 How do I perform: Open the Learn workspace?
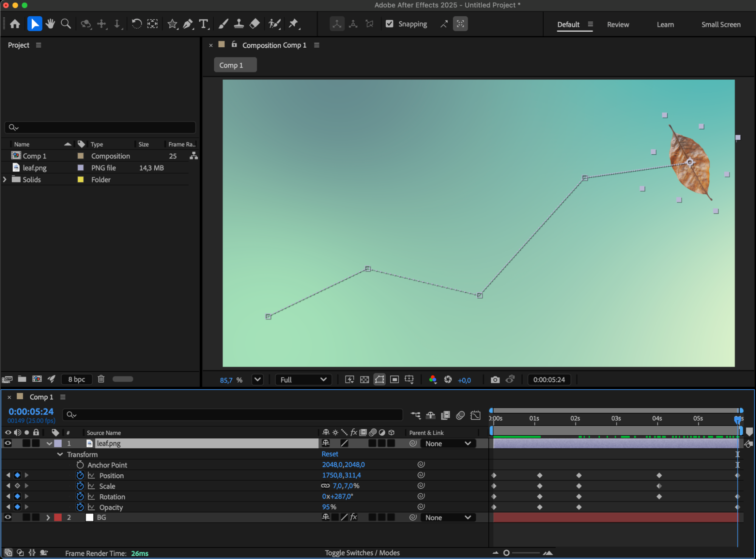click(x=665, y=25)
